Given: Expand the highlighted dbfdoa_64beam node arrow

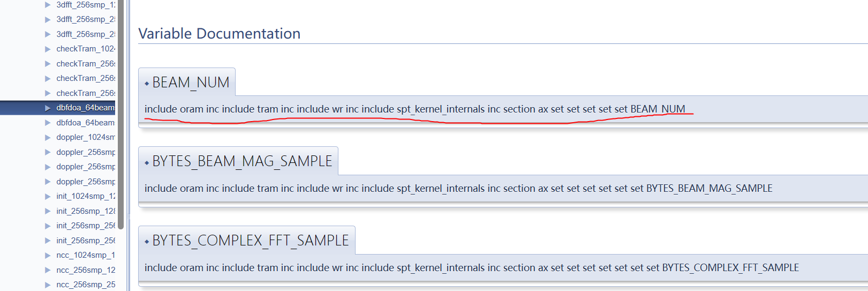Looking at the screenshot, I should point(48,108).
